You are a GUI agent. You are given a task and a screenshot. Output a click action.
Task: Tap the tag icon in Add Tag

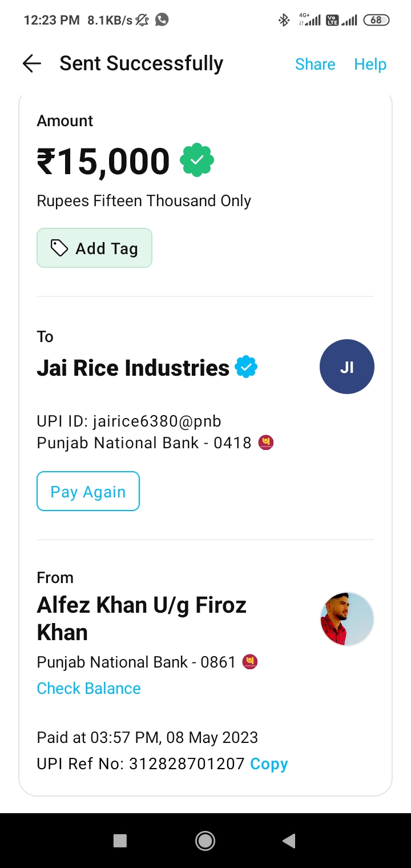coord(59,248)
